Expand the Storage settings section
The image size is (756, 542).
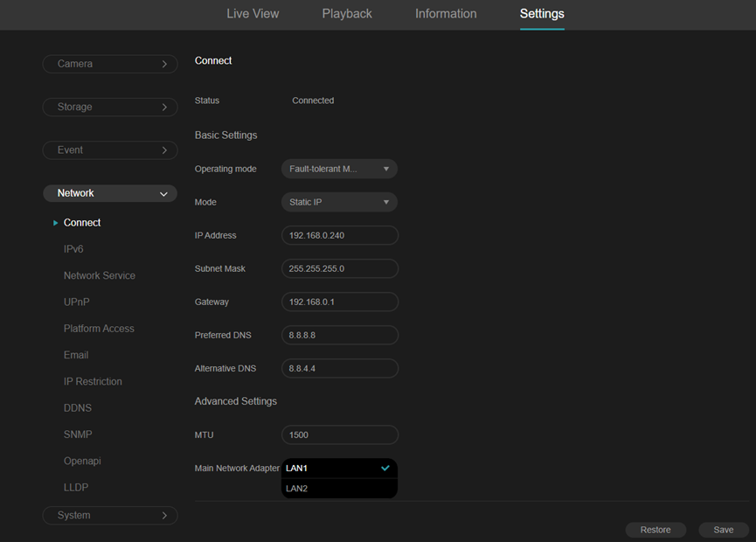click(110, 107)
